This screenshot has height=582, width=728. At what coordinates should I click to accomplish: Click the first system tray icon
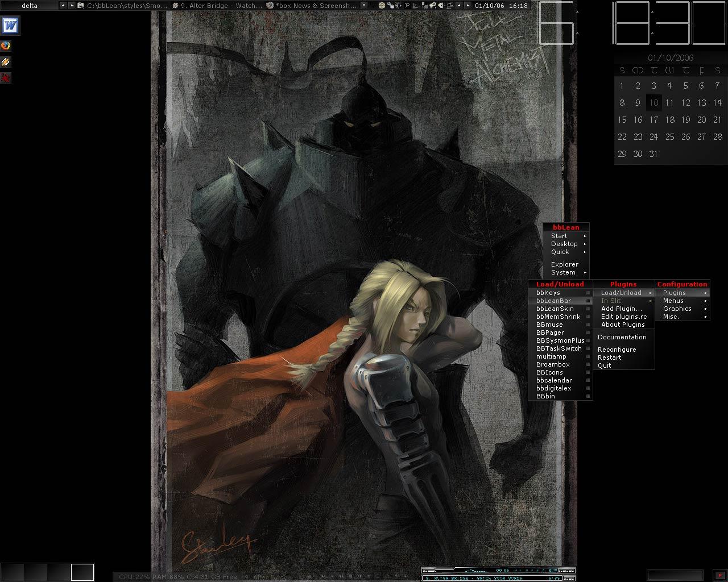[x=382, y=6]
